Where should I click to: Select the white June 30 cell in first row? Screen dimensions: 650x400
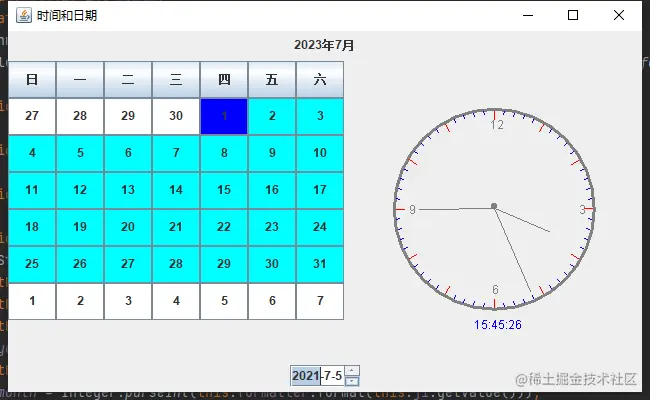pos(176,116)
